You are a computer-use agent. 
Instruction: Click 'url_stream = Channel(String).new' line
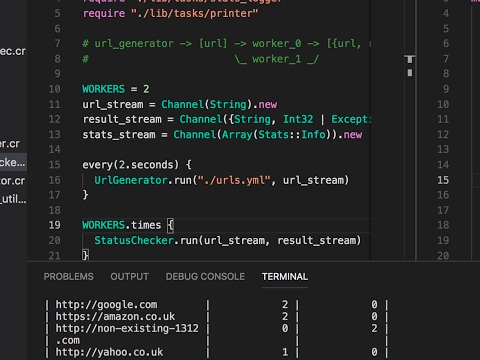pos(180,104)
